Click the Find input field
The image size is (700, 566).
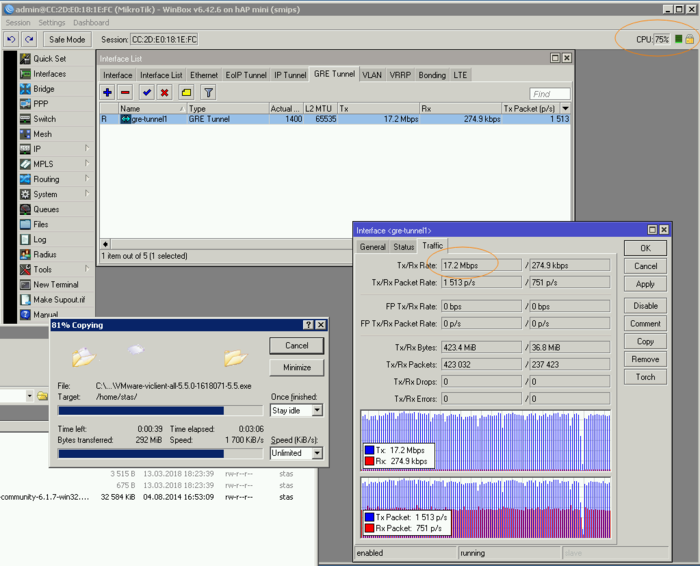point(550,94)
